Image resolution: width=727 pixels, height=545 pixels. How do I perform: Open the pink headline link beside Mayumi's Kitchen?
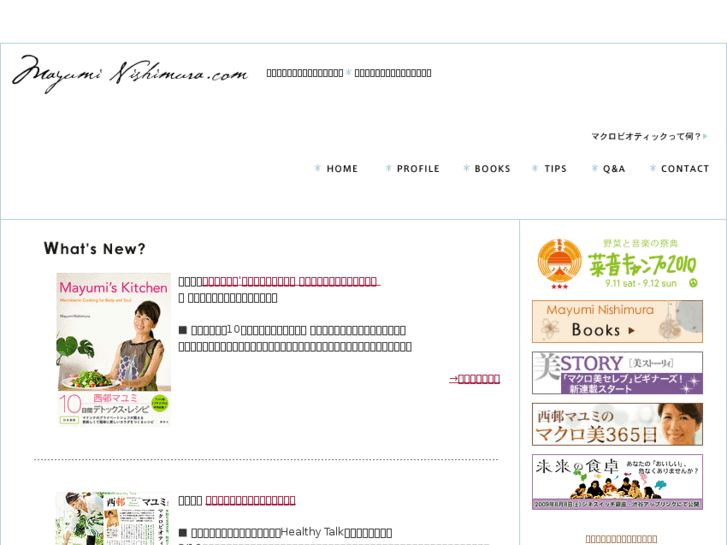point(291,281)
